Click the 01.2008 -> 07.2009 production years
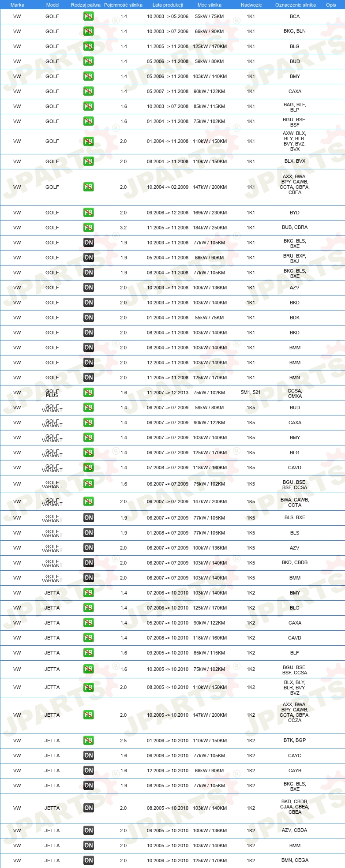345x868 pixels. coord(168,533)
